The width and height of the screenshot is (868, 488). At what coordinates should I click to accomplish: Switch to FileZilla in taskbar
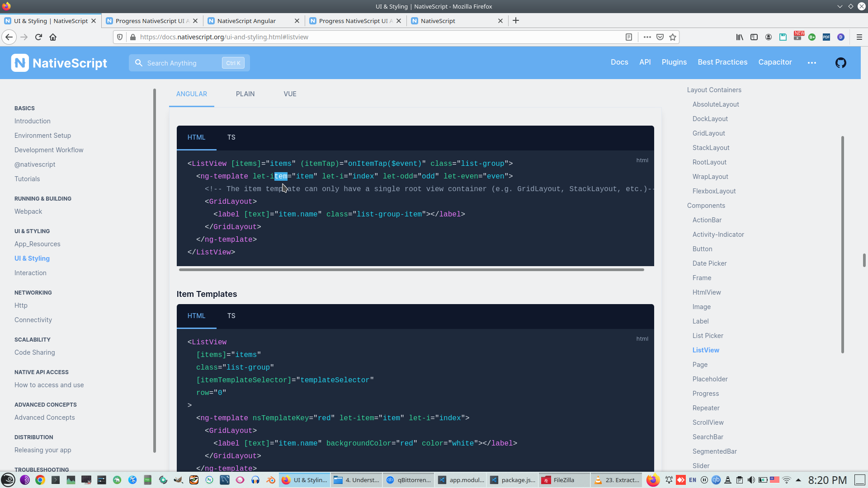click(x=563, y=480)
